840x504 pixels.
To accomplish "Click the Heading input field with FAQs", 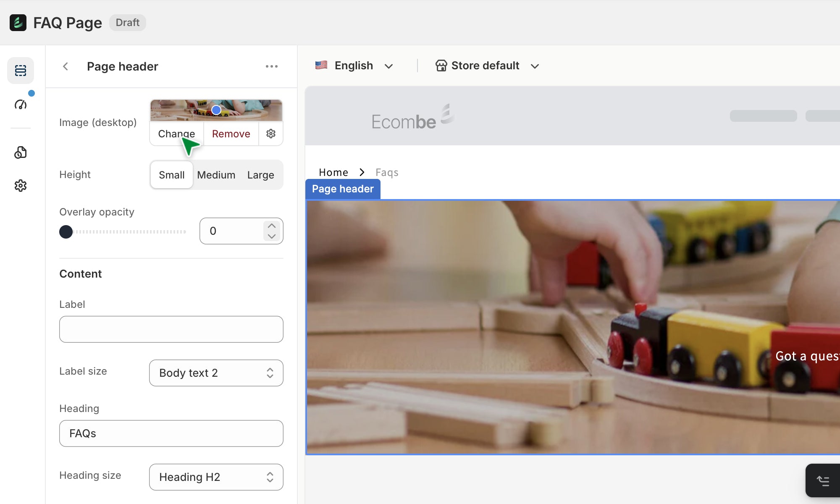I will (171, 433).
